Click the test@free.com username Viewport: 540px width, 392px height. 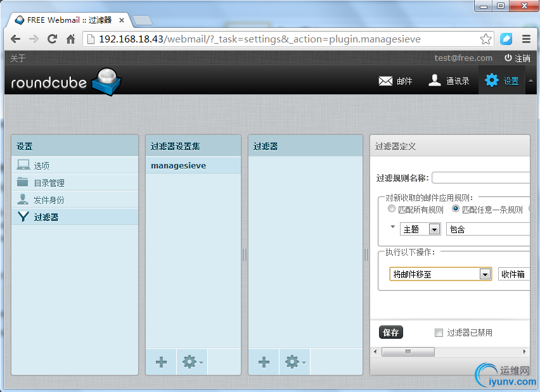[463, 58]
